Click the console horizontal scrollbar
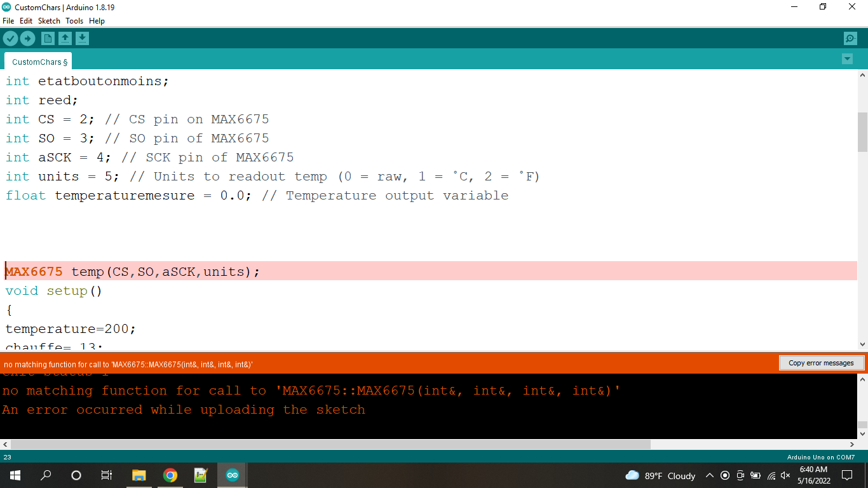868x488 pixels. click(x=330, y=444)
